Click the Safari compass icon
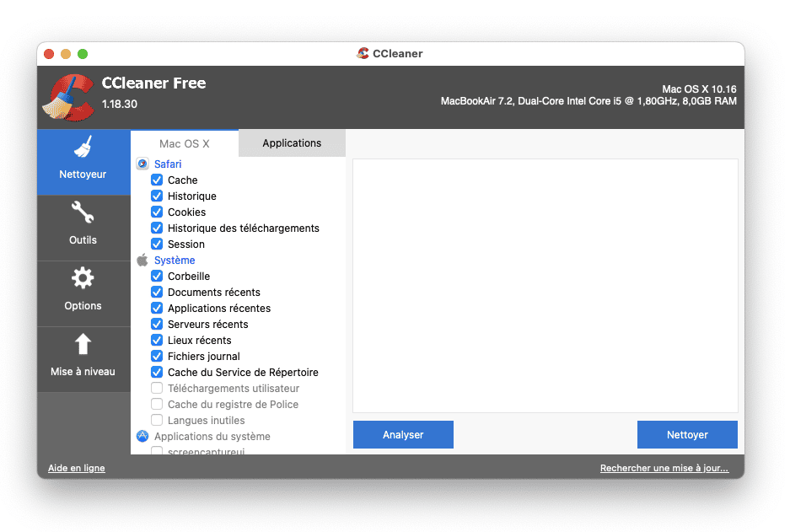This screenshot has width=790, height=532. [x=142, y=164]
